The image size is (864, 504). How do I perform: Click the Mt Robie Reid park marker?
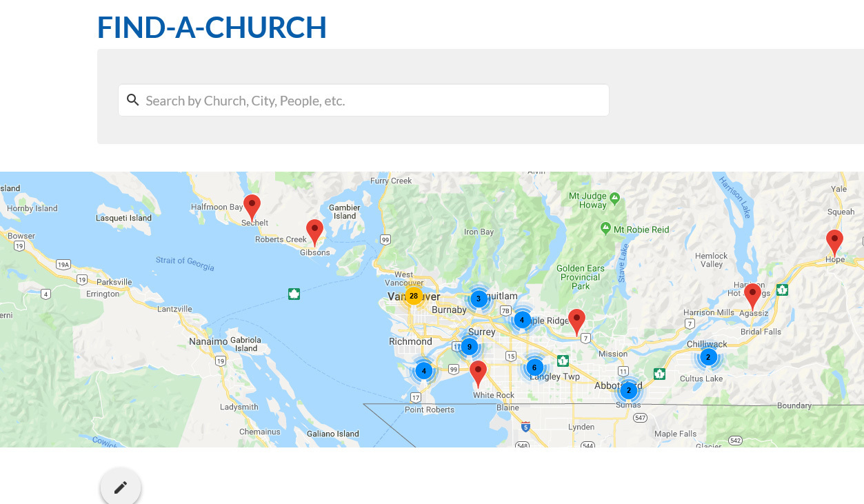(x=605, y=228)
